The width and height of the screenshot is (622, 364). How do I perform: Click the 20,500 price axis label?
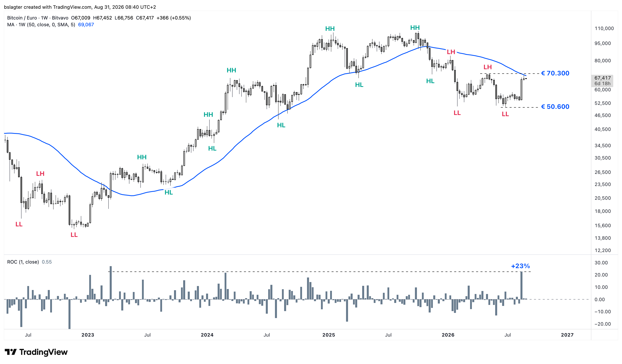point(603,198)
